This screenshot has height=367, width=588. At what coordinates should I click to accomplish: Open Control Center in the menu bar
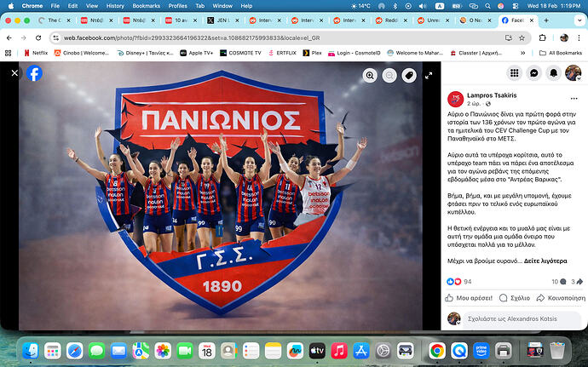pyautogui.click(x=516, y=6)
